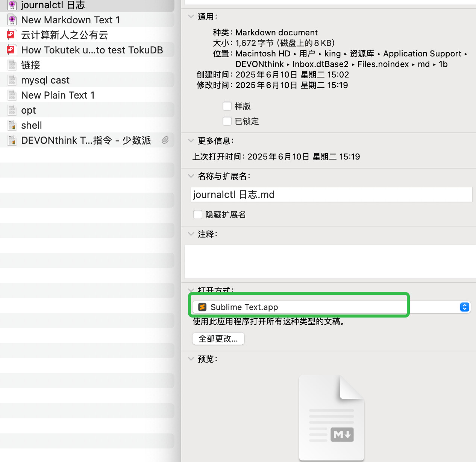Open the 打开方式 application dropdown arrows

coord(465,307)
